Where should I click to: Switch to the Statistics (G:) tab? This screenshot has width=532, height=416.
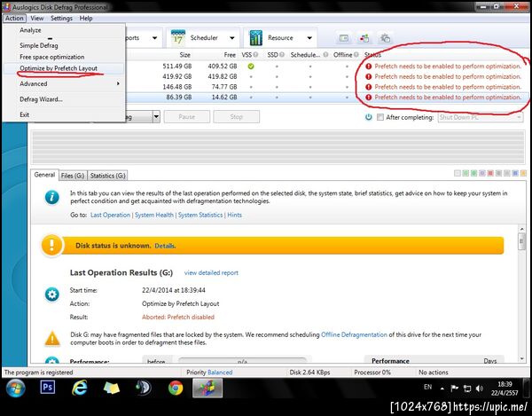point(107,176)
